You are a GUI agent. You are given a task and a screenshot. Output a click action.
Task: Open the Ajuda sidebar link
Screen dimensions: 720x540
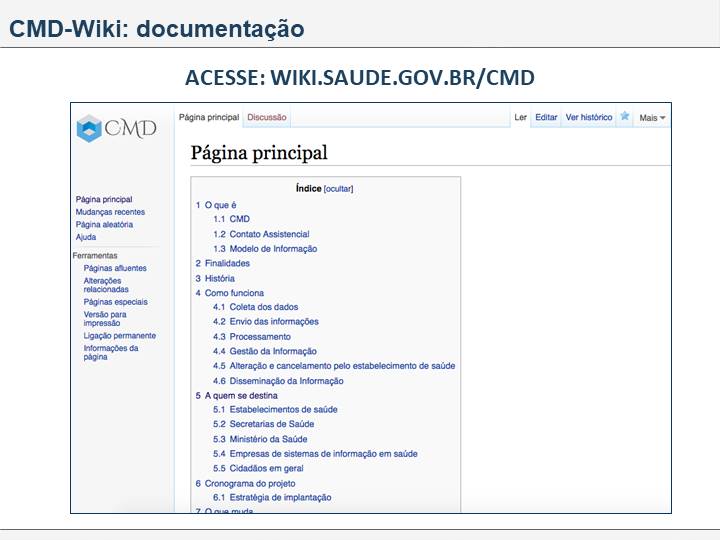86,237
